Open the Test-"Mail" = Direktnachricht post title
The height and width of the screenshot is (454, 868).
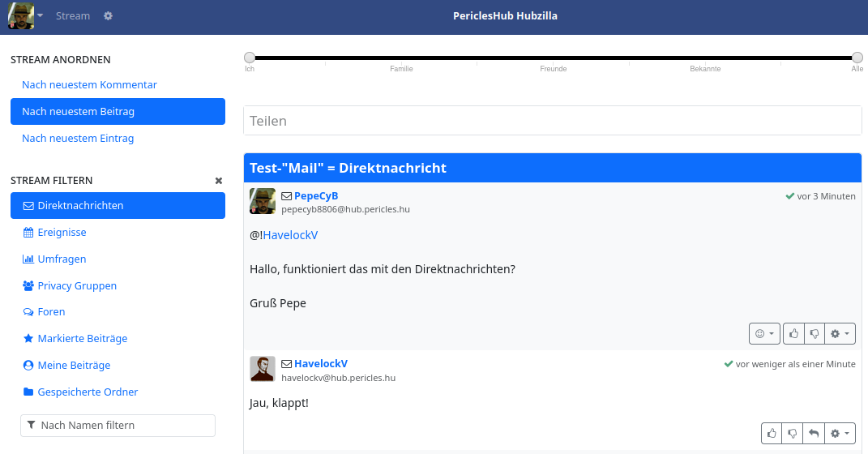(348, 168)
